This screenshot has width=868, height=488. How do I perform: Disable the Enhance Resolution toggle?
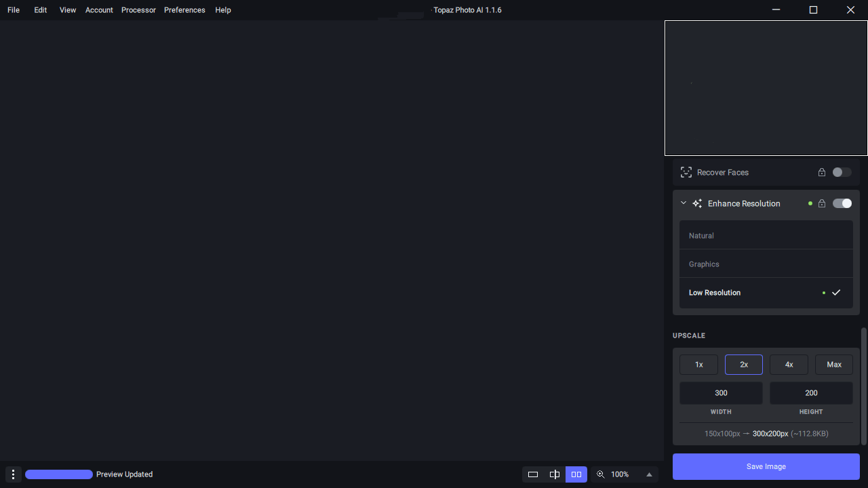842,203
